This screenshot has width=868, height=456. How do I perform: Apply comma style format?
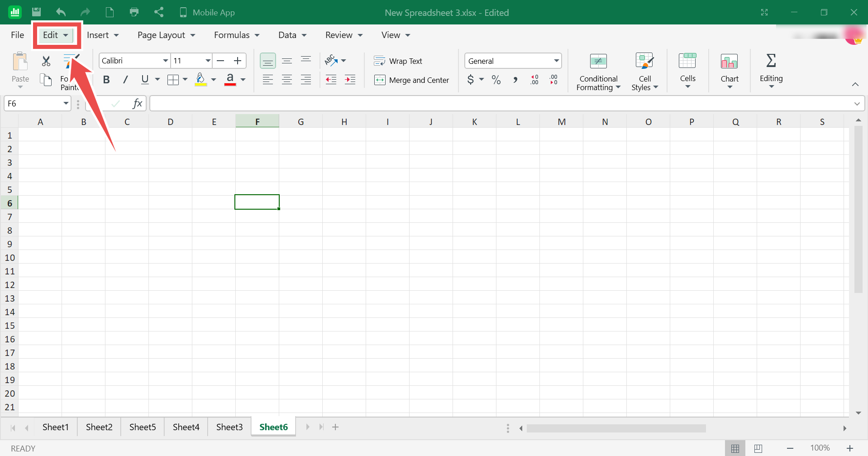point(515,80)
